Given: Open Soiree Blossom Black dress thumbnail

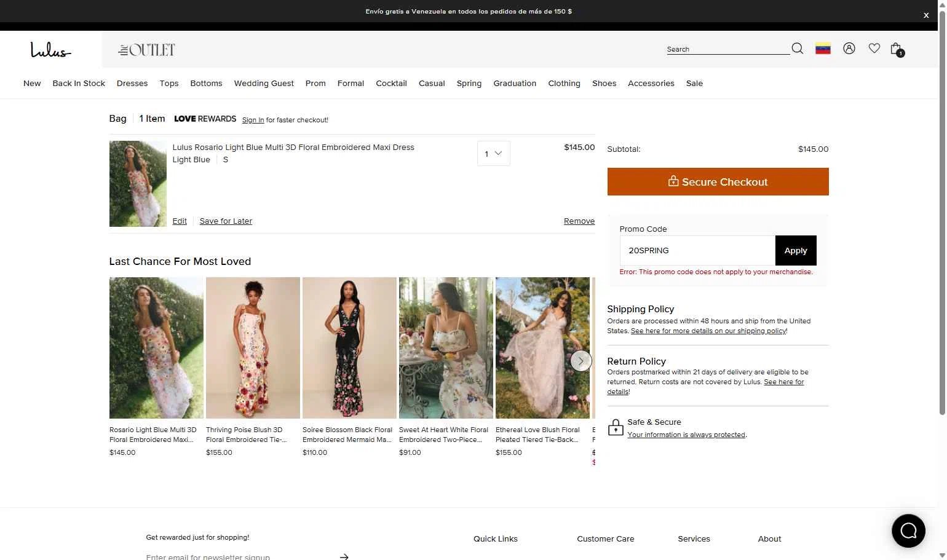Looking at the screenshot, I should 349,348.
